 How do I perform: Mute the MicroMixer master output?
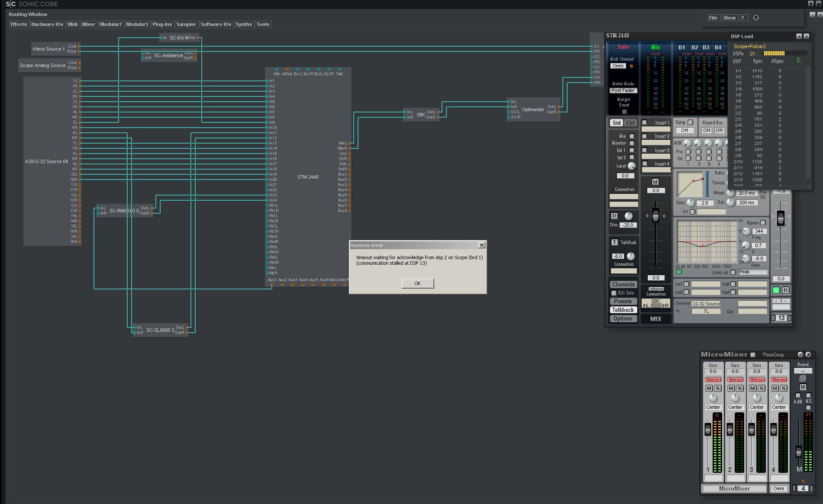click(803, 387)
